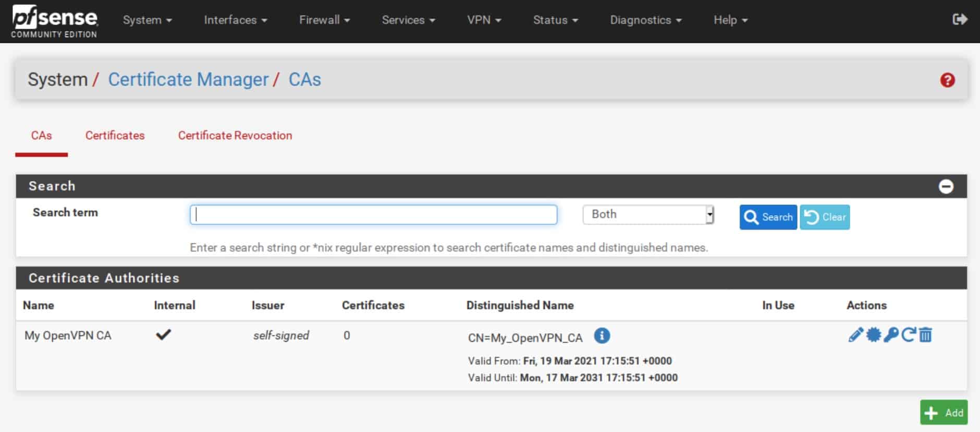Click the green Add button
The width and height of the screenshot is (980, 432).
point(944,413)
